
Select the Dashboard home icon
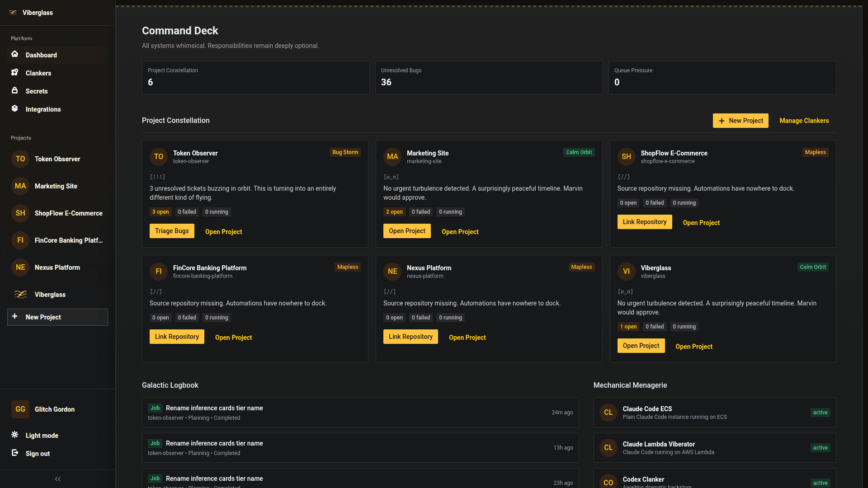[x=15, y=55]
